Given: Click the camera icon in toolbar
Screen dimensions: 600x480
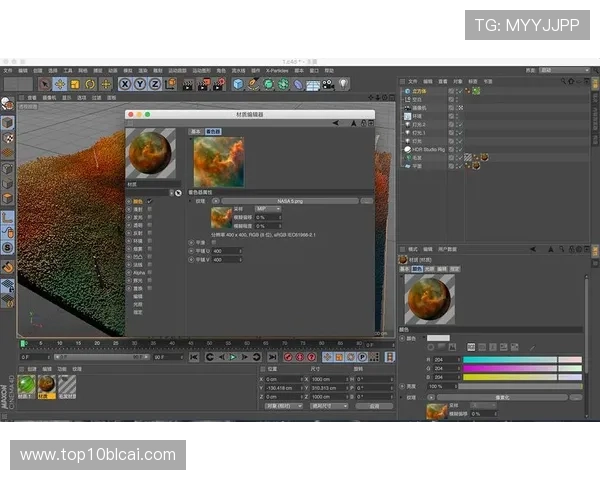Looking at the screenshot, I should click(327, 85).
